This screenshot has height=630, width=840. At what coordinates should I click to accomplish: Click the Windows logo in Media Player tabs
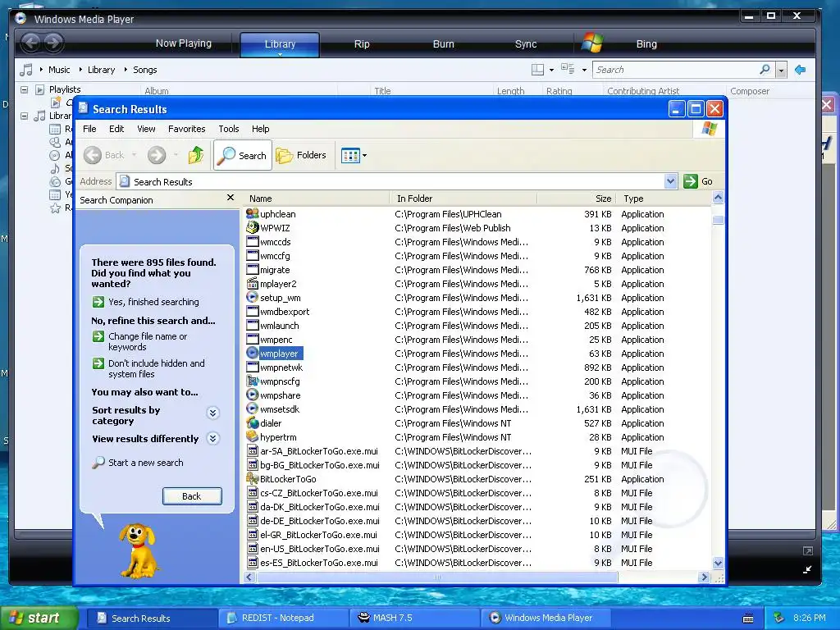[x=592, y=43]
